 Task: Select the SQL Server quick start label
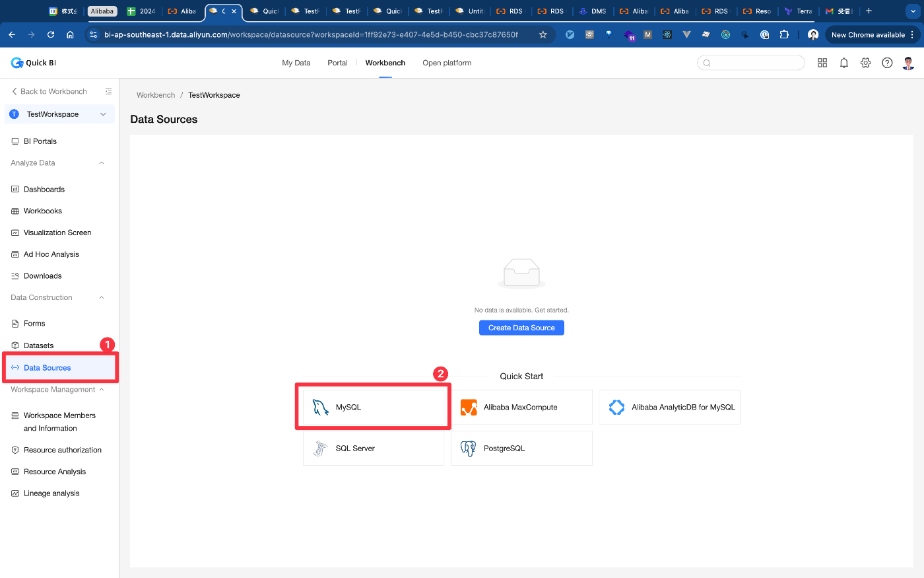355,449
